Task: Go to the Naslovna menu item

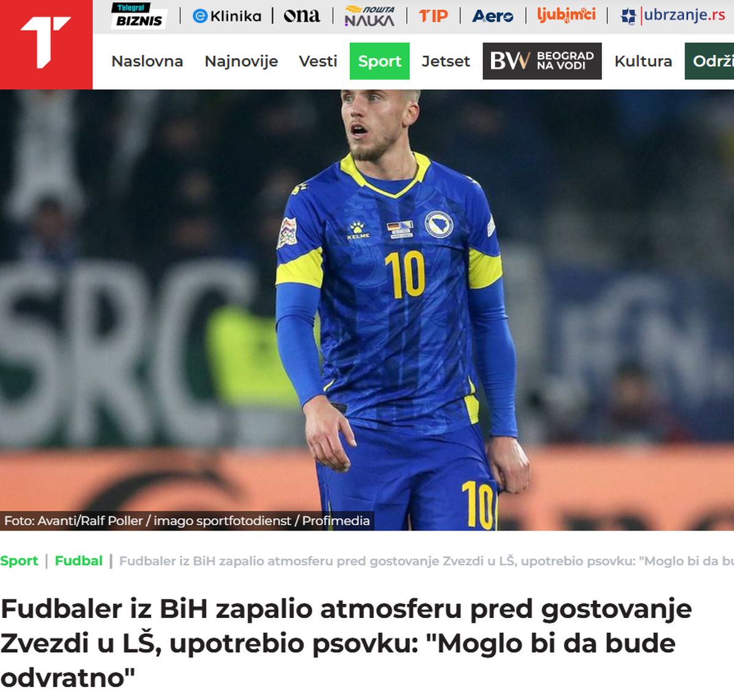Action: tap(147, 61)
